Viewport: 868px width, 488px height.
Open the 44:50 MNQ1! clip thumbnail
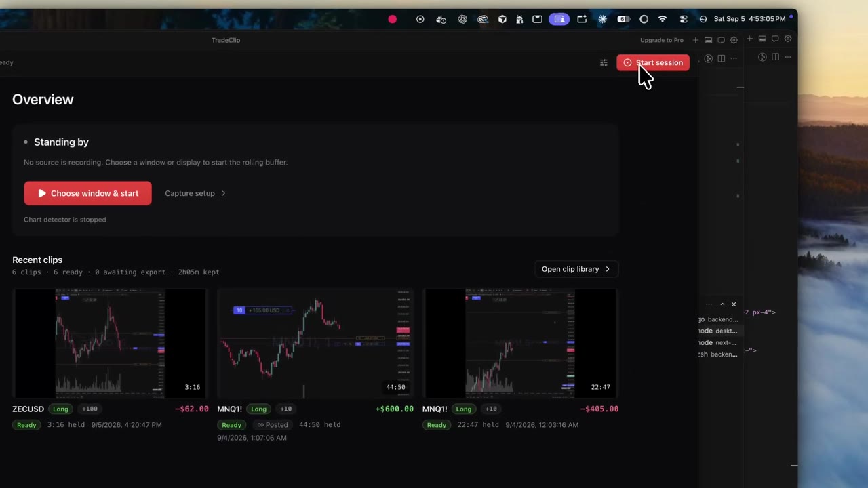pos(315,343)
